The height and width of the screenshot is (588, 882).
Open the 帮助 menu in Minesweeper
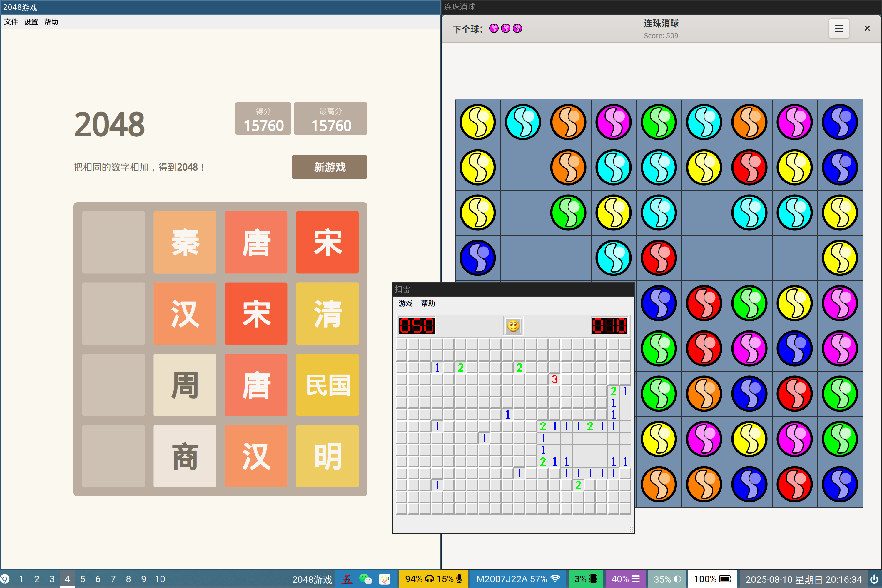click(427, 303)
